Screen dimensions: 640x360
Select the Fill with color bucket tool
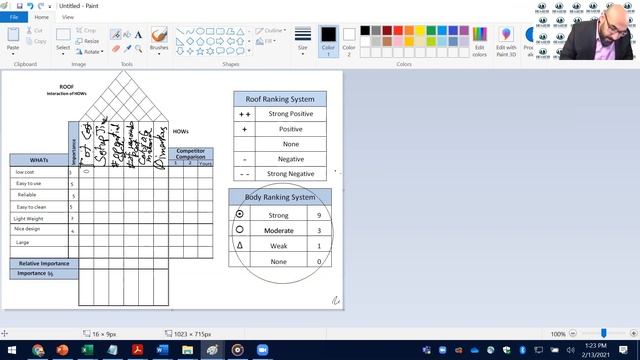(x=127, y=35)
